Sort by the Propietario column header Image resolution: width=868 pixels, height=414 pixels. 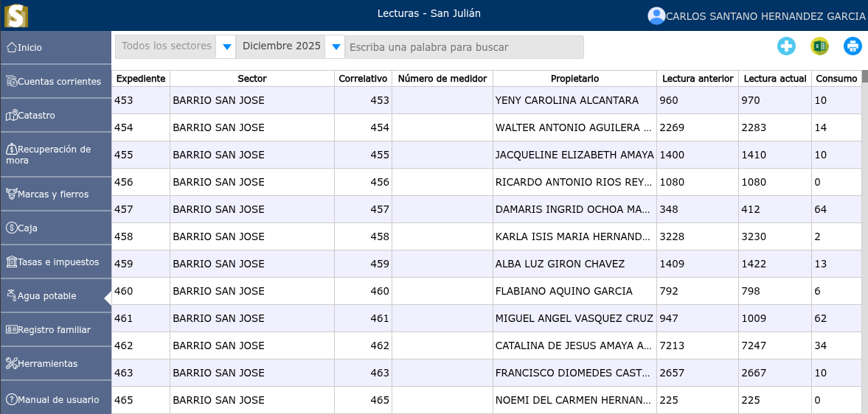coord(574,78)
